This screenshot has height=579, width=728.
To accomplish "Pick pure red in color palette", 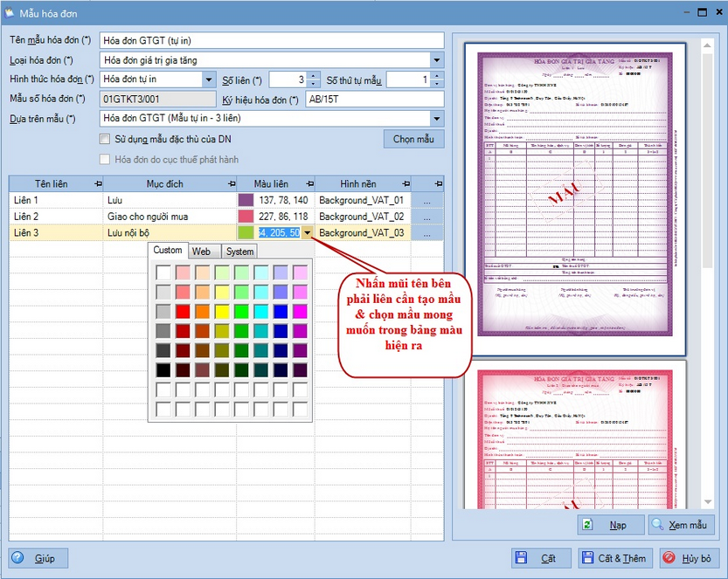I will click(x=183, y=312).
